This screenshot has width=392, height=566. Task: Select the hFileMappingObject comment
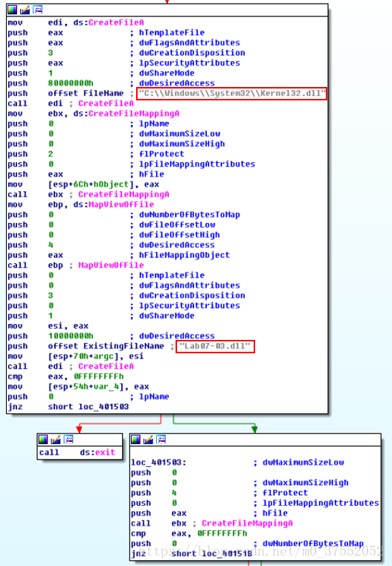pos(184,255)
